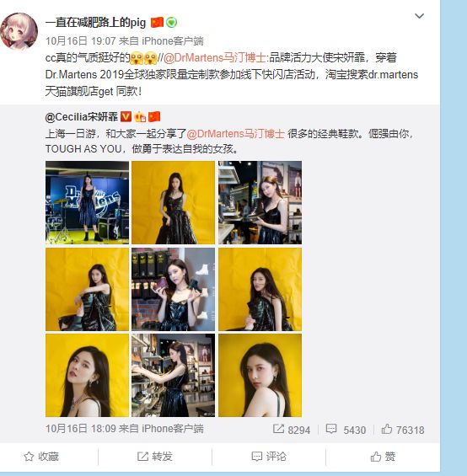The width and height of the screenshot is (467, 476).
Task: Click the repost timestamp 10月16日 19:07
Action: pos(81,41)
